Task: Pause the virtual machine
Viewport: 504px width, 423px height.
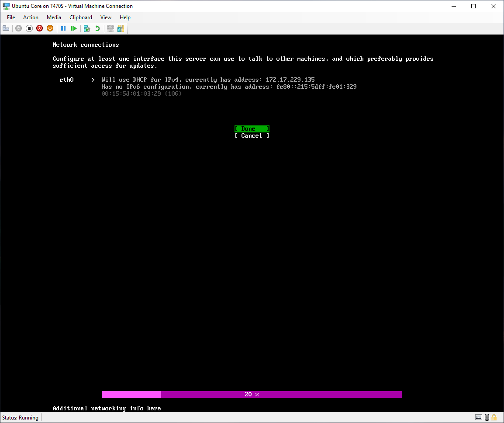Action: pos(63,28)
